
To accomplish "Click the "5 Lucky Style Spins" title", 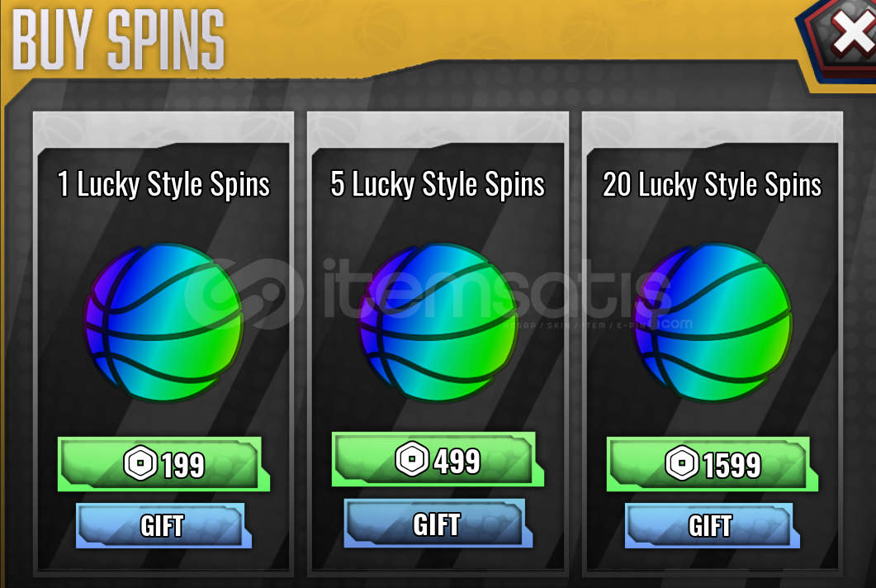I will pos(438,184).
